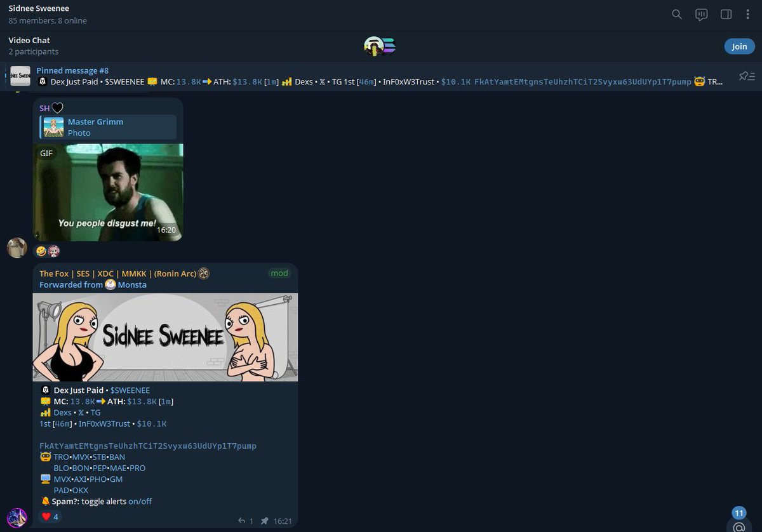Open the Dexs link in message
Viewport: 762px width, 532px height.
(62, 413)
